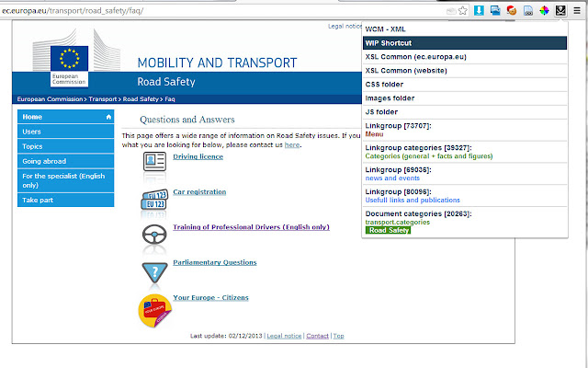Screen dimensions: 588x368
Task: Click the Menu link under Linkgroup 73707
Action: pyautogui.click(x=374, y=134)
